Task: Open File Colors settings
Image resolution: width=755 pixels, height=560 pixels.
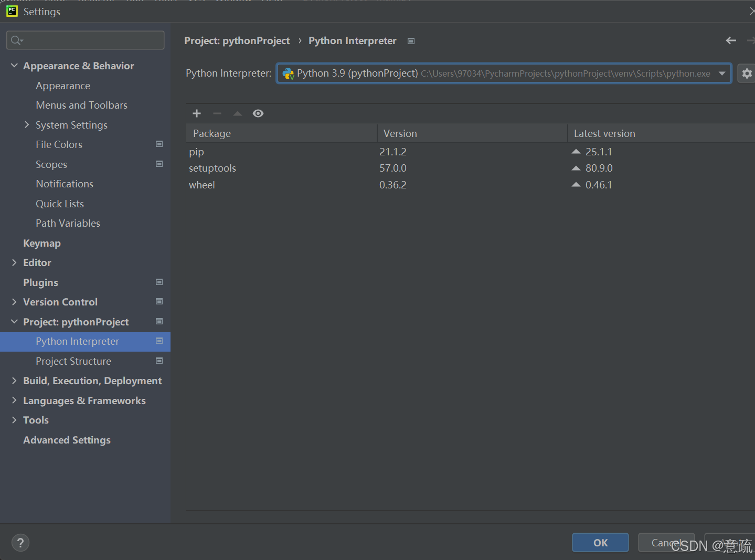Action: [x=59, y=144]
